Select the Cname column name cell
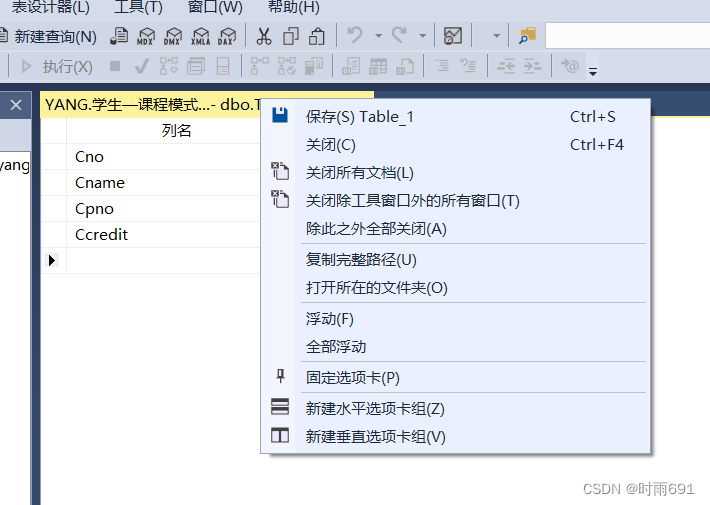The image size is (710, 505). [163, 183]
